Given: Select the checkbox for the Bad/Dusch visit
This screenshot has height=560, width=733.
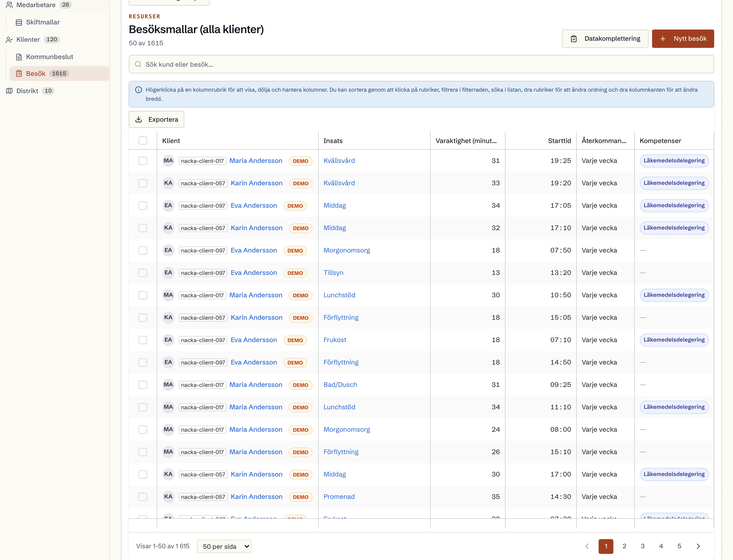Looking at the screenshot, I should click(143, 385).
